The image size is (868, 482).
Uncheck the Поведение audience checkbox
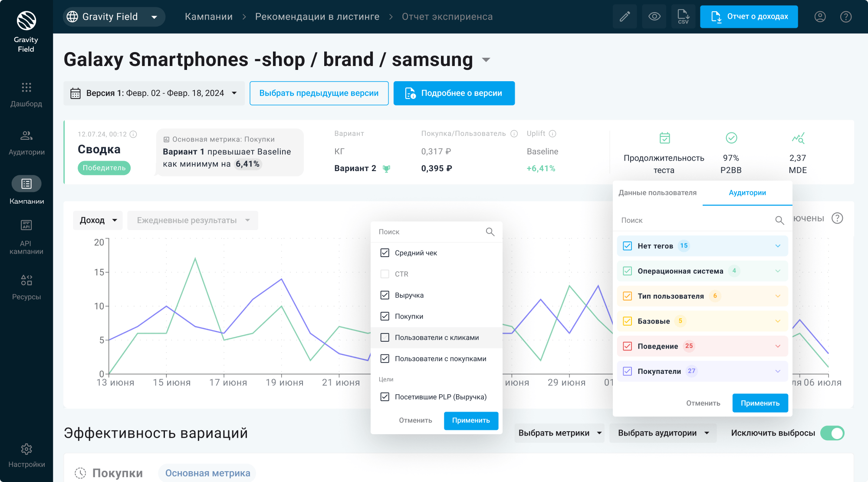627,346
